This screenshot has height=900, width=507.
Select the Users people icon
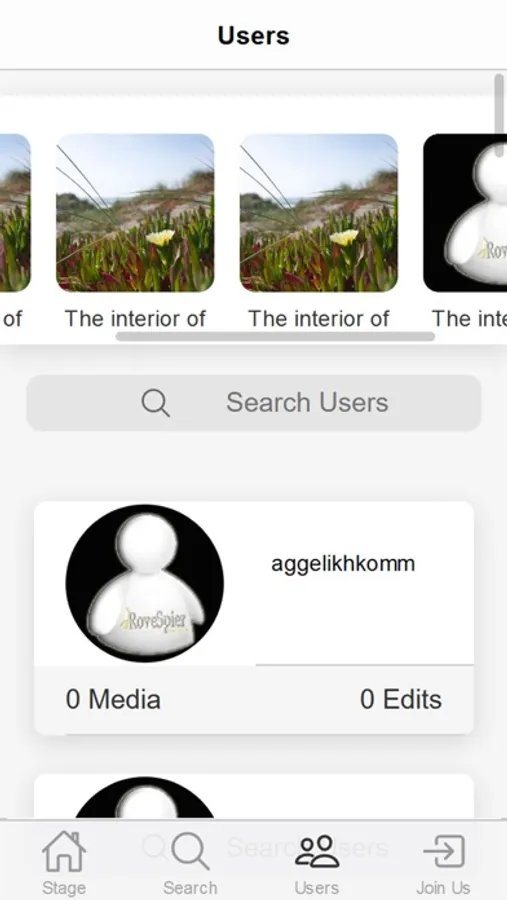coord(316,851)
